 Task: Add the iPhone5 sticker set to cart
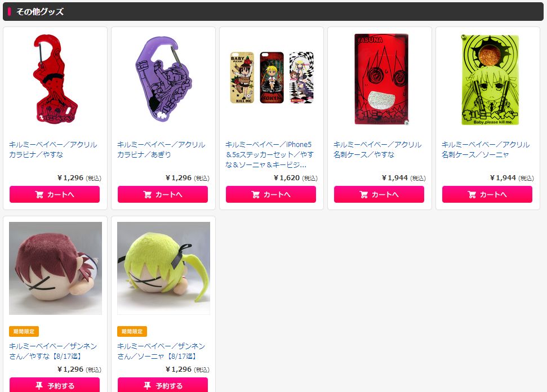tap(271, 194)
